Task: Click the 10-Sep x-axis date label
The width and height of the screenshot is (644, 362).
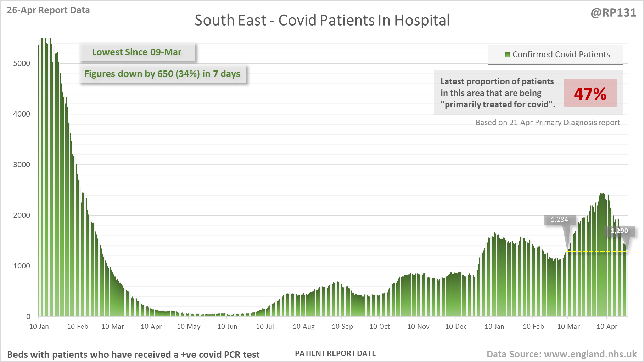Action: [x=342, y=327]
